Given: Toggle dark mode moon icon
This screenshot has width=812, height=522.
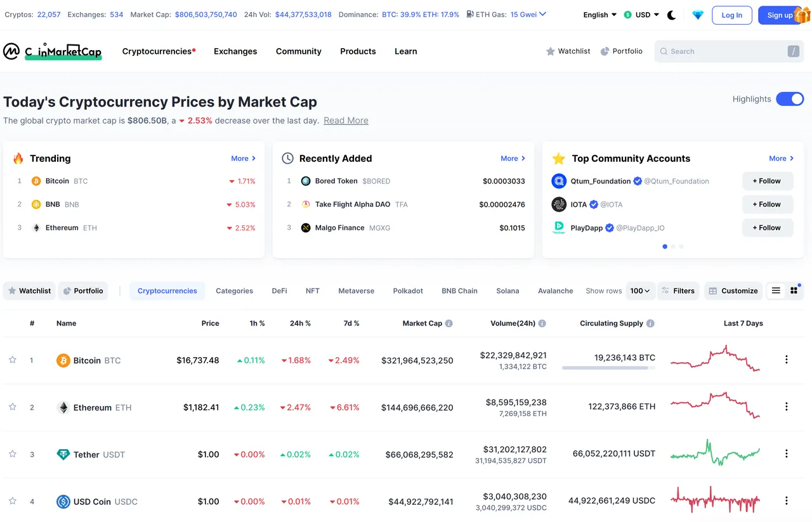Looking at the screenshot, I should point(672,15).
